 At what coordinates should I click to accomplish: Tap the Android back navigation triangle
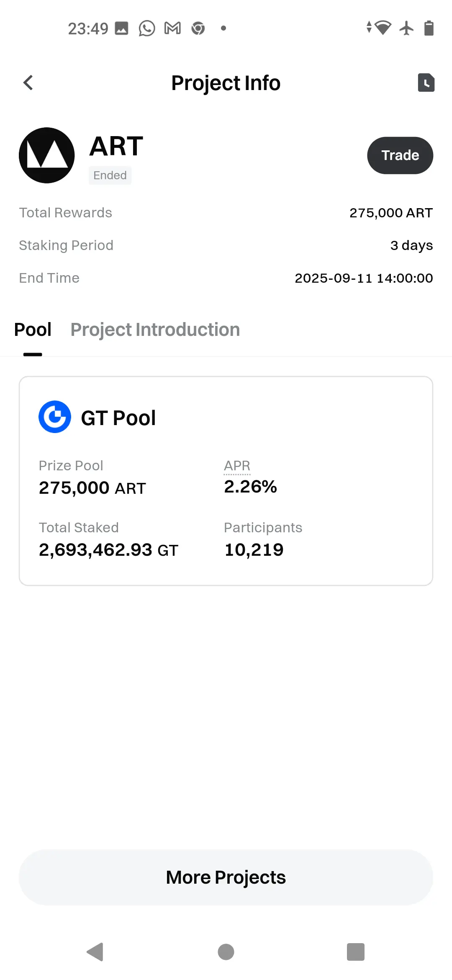[x=95, y=952]
